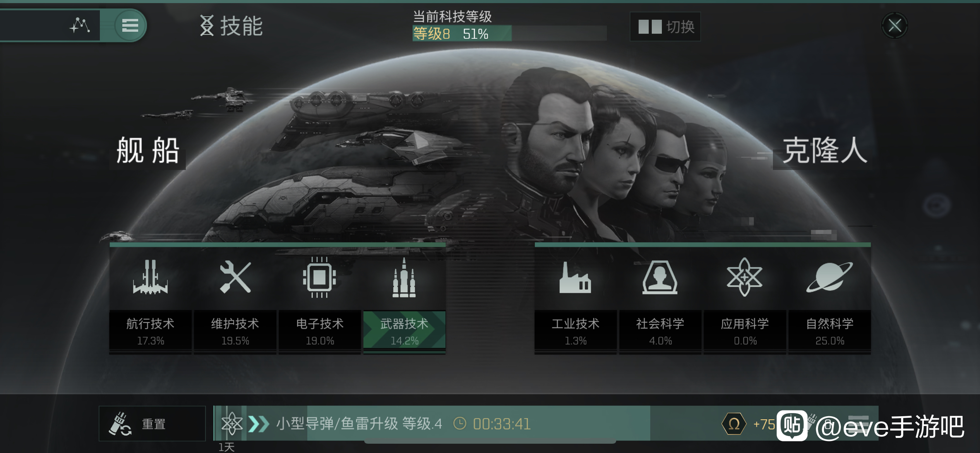Toggle the 切换 view switch
The width and height of the screenshot is (980, 453).
pos(665,27)
